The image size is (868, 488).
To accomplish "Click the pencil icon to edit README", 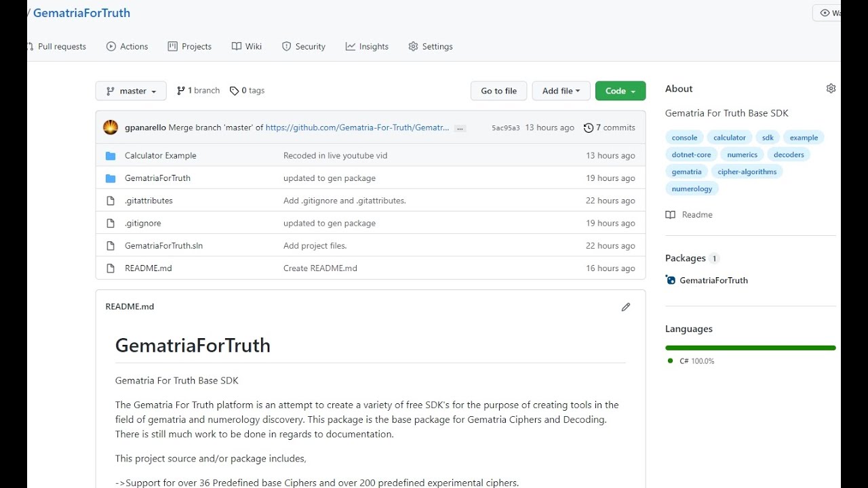I will pyautogui.click(x=625, y=307).
